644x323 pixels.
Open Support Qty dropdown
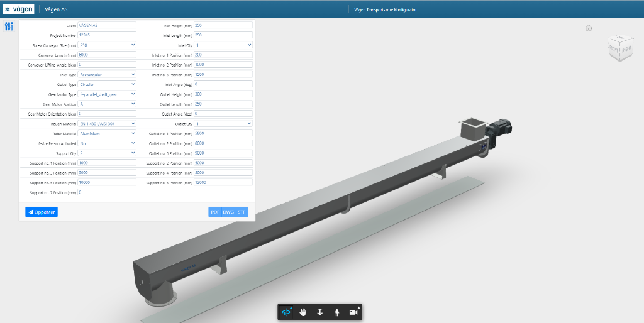[x=107, y=153]
